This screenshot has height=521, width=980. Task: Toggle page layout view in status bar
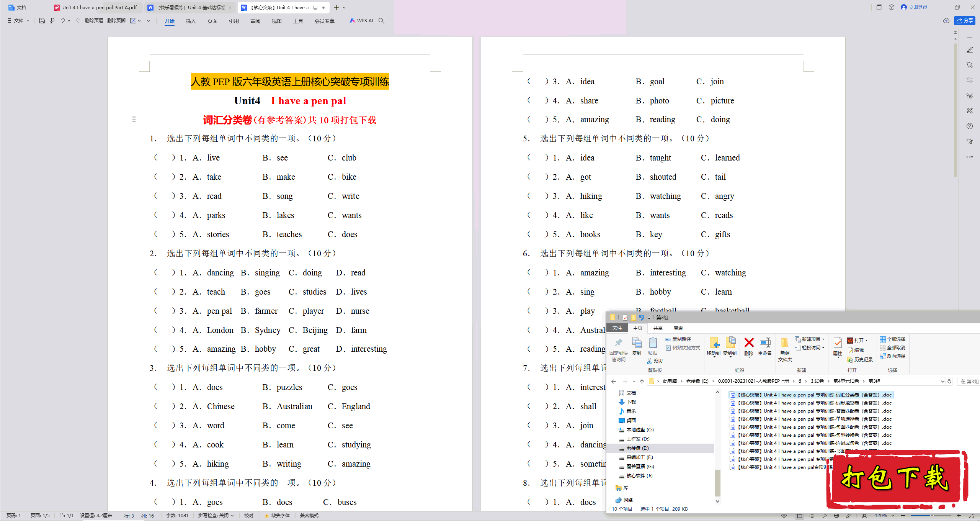800,516
